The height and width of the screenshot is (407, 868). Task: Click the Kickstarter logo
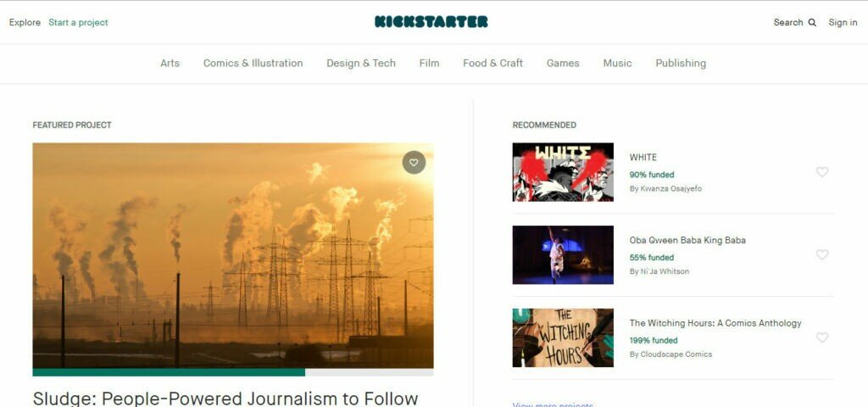point(431,22)
